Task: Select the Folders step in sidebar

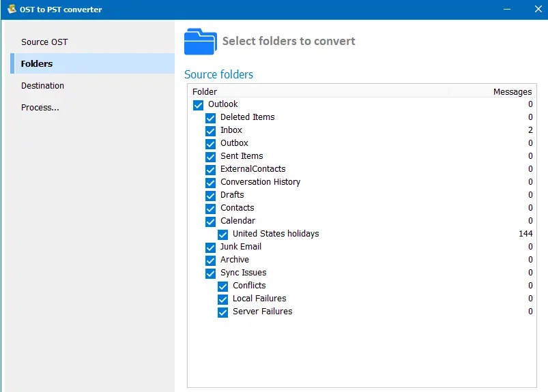Action: (x=37, y=63)
